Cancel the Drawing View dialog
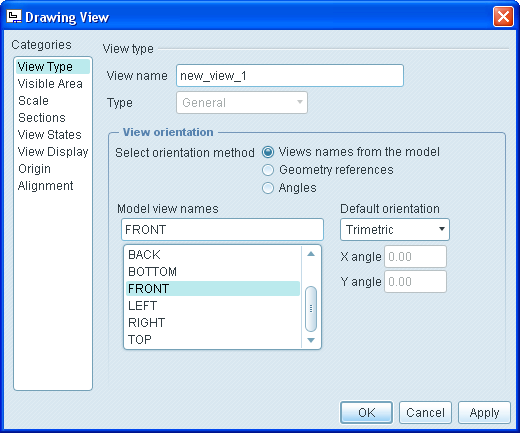This screenshot has height=433, width=520. pyautogui.click(x=425, y=412)
